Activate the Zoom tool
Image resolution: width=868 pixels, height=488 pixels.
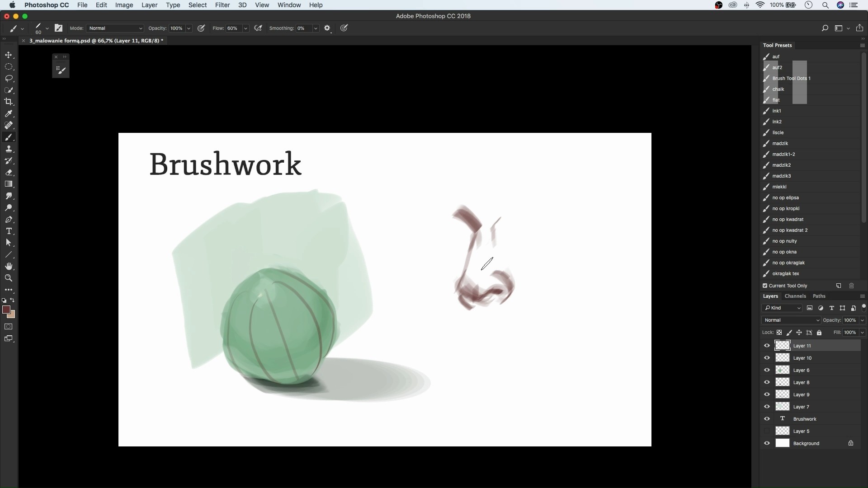pyautogui.click(x=9, y=278)
